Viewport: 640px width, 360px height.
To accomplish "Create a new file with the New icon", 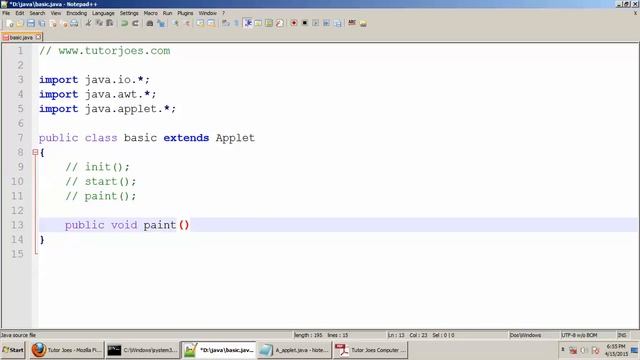I will click(x=9, y=23).
